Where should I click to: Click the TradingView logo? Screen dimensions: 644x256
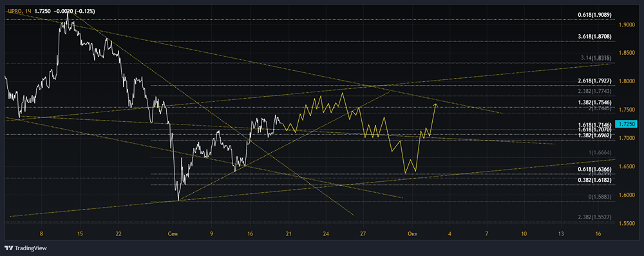tap(26, 248)
